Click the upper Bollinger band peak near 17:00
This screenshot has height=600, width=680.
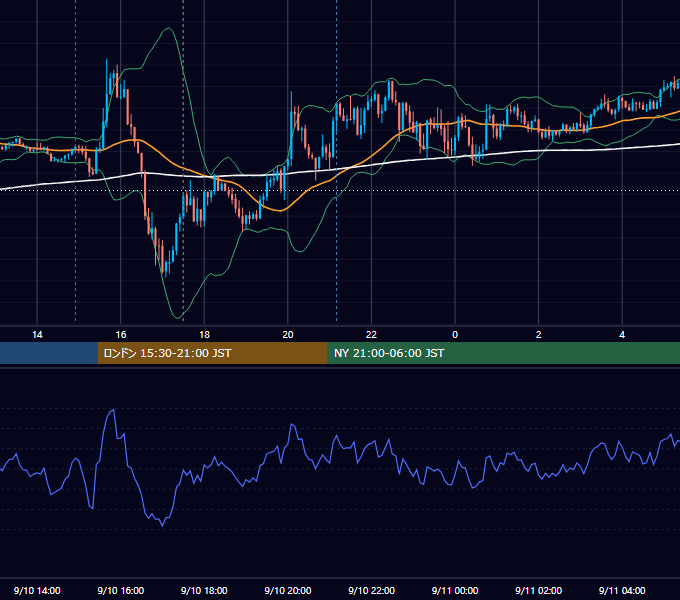(x=169, y=29)
